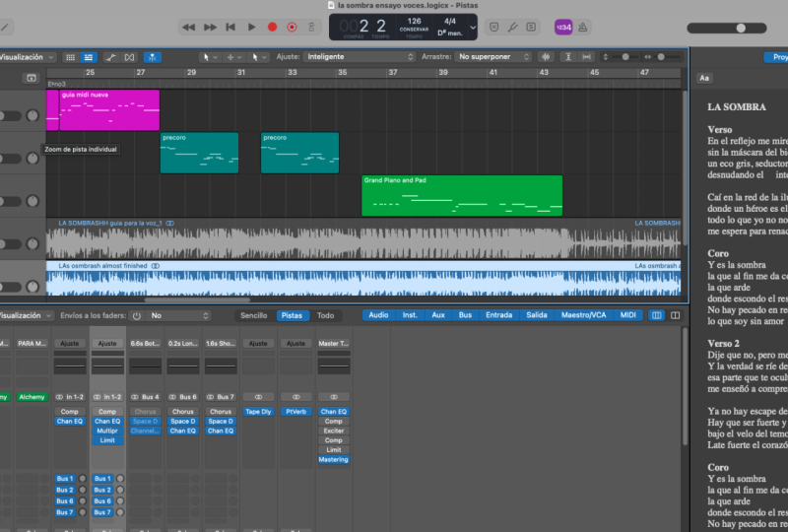Toggle the Entrada channel filter button

pos(499,315)
